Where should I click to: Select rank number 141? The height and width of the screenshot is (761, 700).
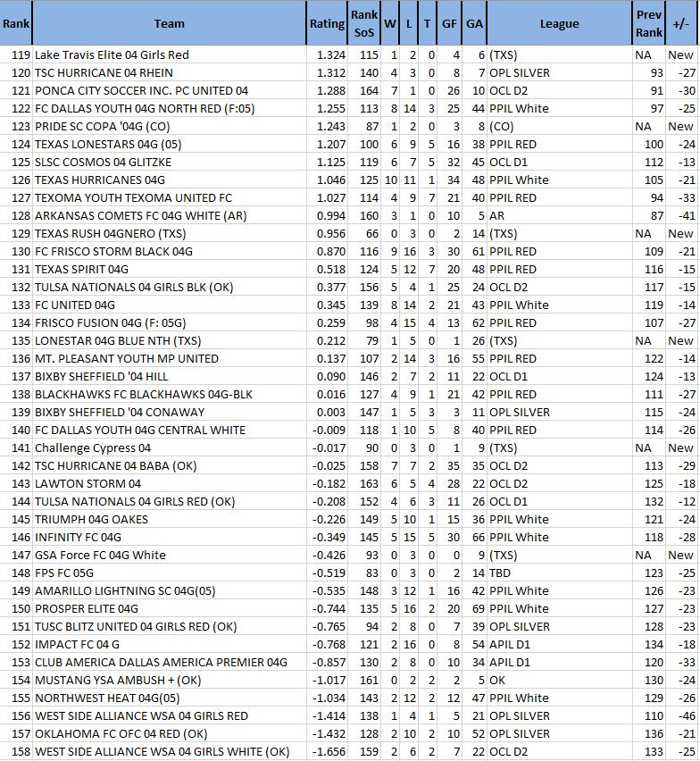21,448
